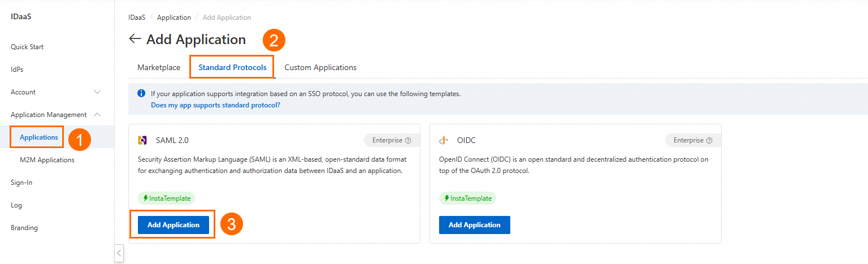Open Quick Start in the sidebar

pyautogui.click(x=27, y=47)
